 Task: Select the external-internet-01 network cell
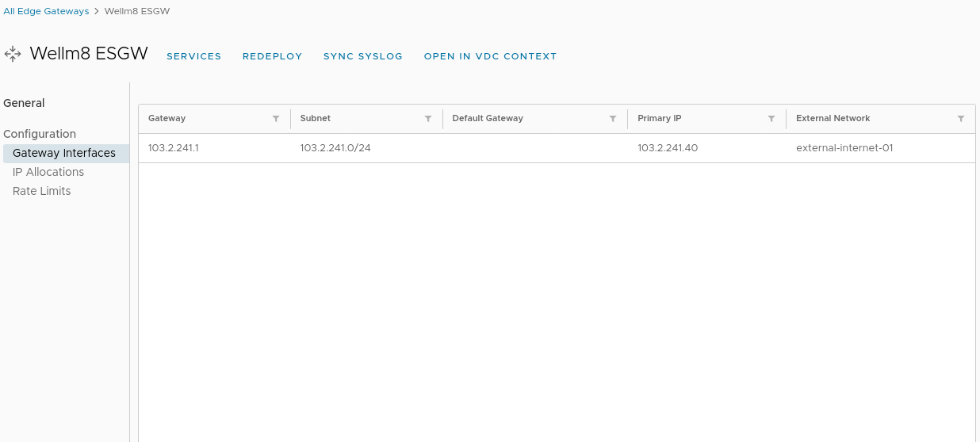pos(844,147)
